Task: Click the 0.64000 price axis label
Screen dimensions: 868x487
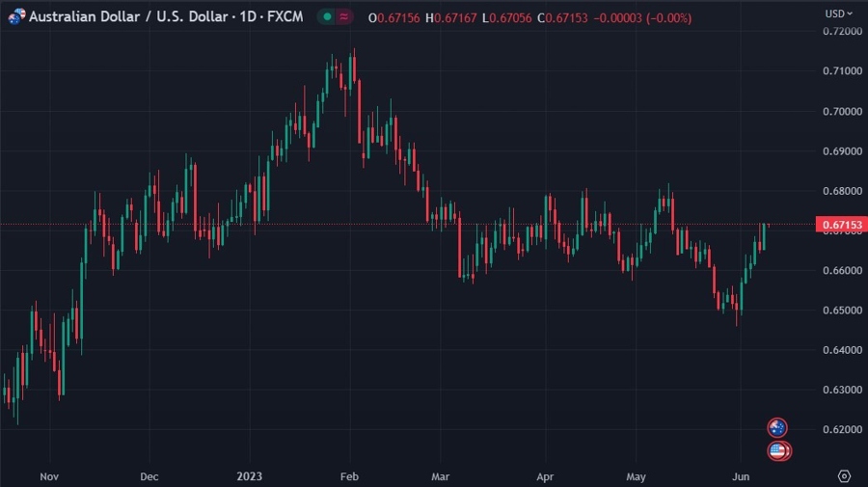Action: (842, 350)
